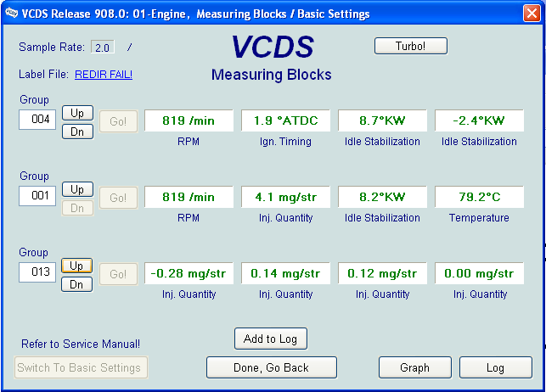Click the Group 013 number field
The height and width of the screenshot is (392, 546).
coord(37,272)
